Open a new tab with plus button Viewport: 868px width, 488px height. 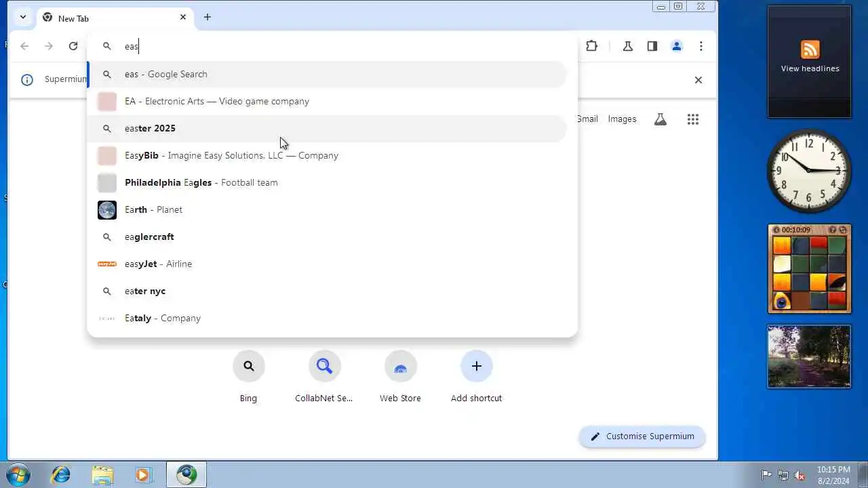(x=208, y=17)
